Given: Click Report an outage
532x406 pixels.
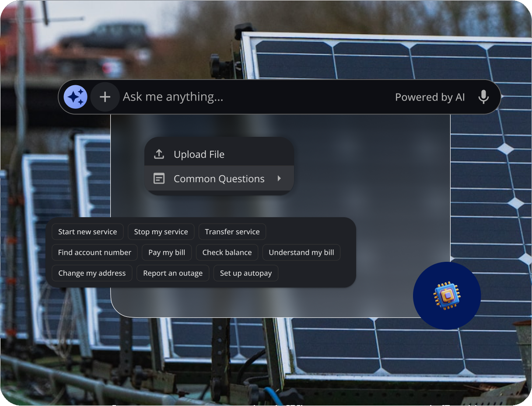Looking at the screenshot, I should pos(173,273).
